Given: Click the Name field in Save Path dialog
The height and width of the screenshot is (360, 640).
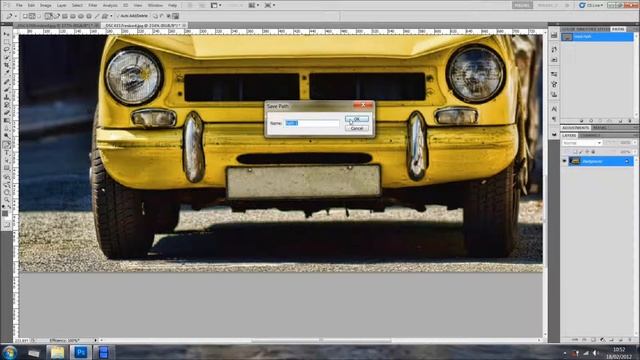Looking at the screenshot, I should point(312,123).
